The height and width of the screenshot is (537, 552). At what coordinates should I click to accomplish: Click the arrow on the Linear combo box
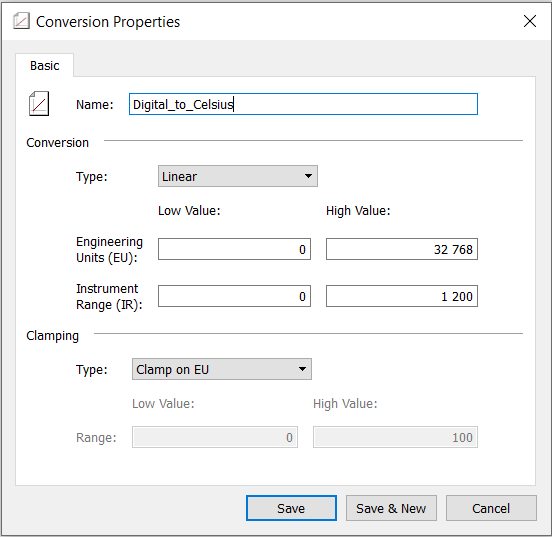(x=308, y=176)
